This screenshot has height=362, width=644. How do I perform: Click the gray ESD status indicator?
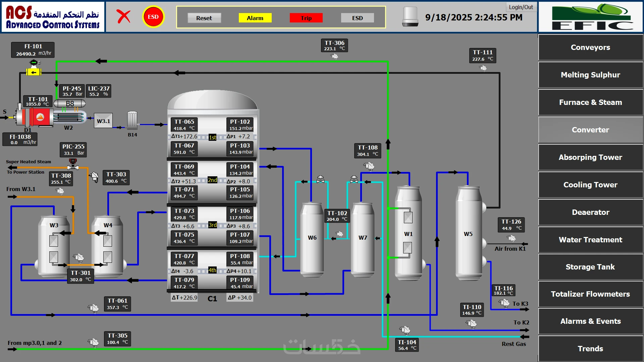tap(357, 18)
